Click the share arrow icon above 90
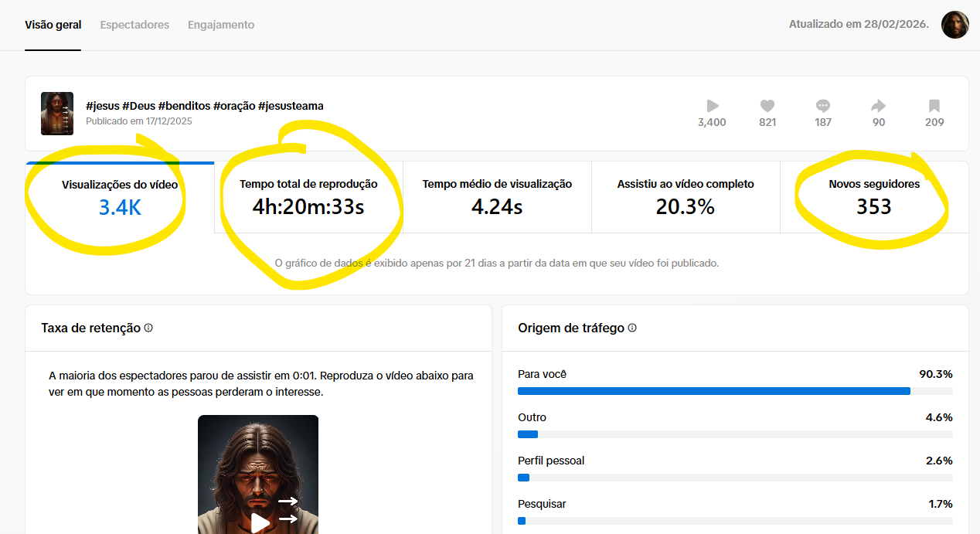 tap(879, 106)
